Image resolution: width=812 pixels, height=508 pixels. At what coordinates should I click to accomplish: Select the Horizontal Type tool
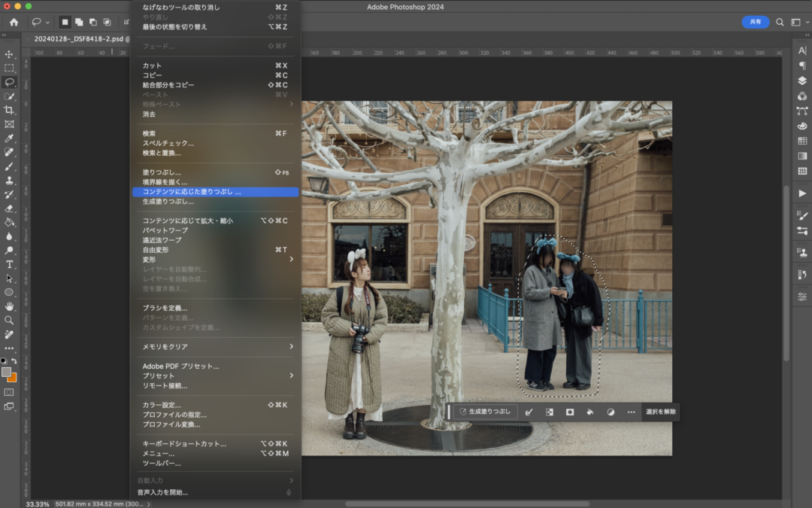pos(10,264)
